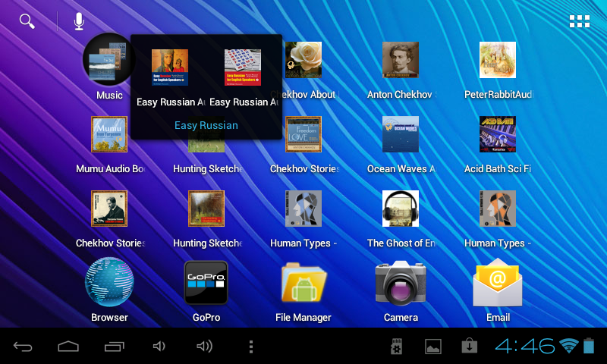Open the PeterRabbitAudio app

pos(498,60)
